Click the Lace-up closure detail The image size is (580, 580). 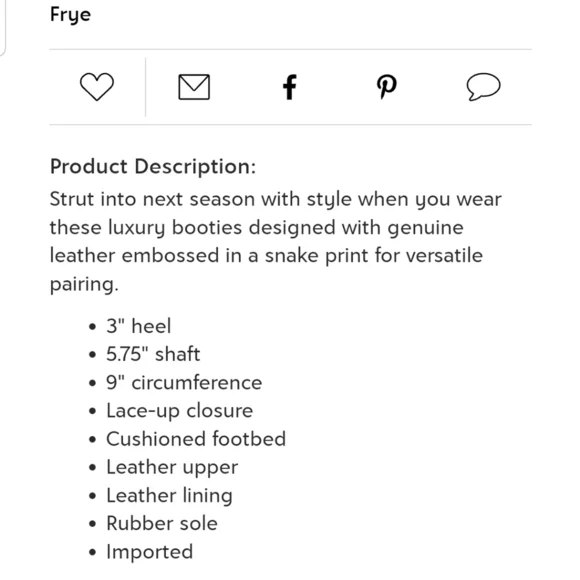[180, 411]
